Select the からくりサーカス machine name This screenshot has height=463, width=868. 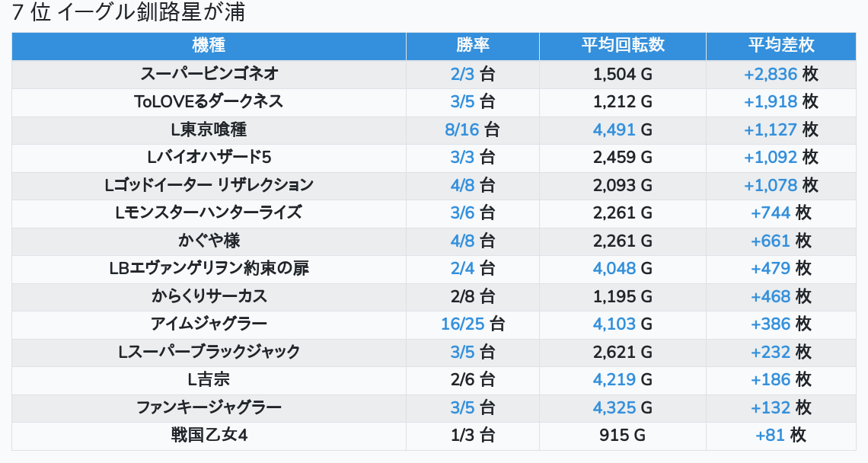(209, 296)
